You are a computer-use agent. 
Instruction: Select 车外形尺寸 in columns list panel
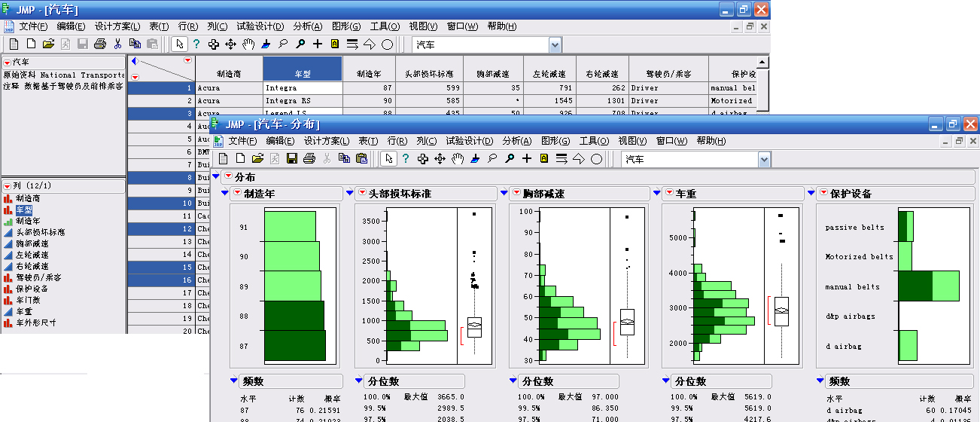click(x=35, y=323)
